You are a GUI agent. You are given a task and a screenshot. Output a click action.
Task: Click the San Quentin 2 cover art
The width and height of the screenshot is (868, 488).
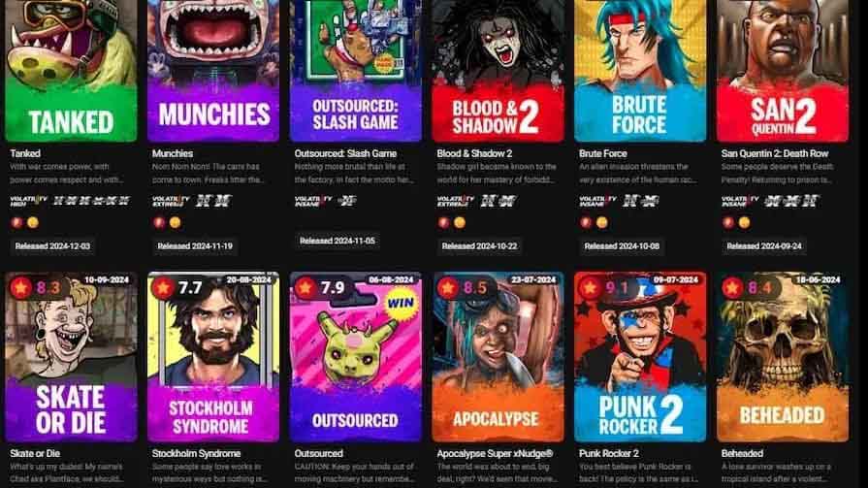[783, 71]
